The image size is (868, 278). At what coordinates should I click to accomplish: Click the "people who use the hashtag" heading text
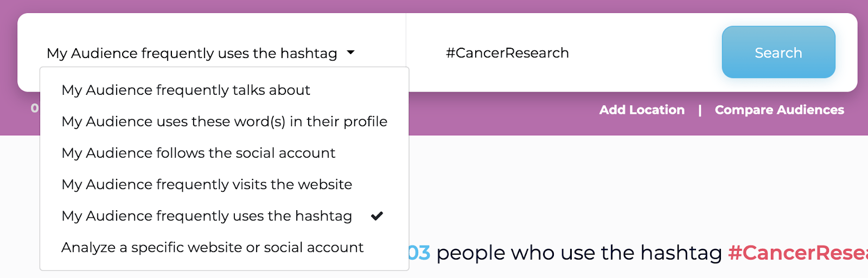click(579, 253)
